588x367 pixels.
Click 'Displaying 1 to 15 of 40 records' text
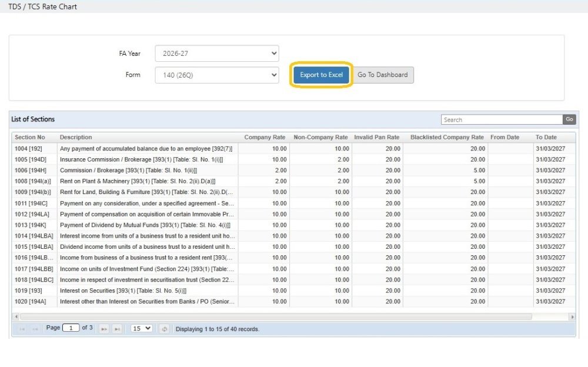[217, 329]
